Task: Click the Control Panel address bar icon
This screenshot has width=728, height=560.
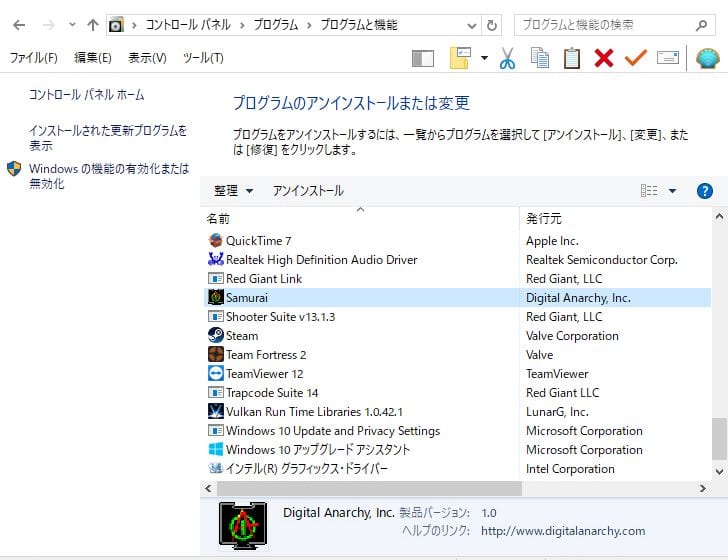Action: 116,25
